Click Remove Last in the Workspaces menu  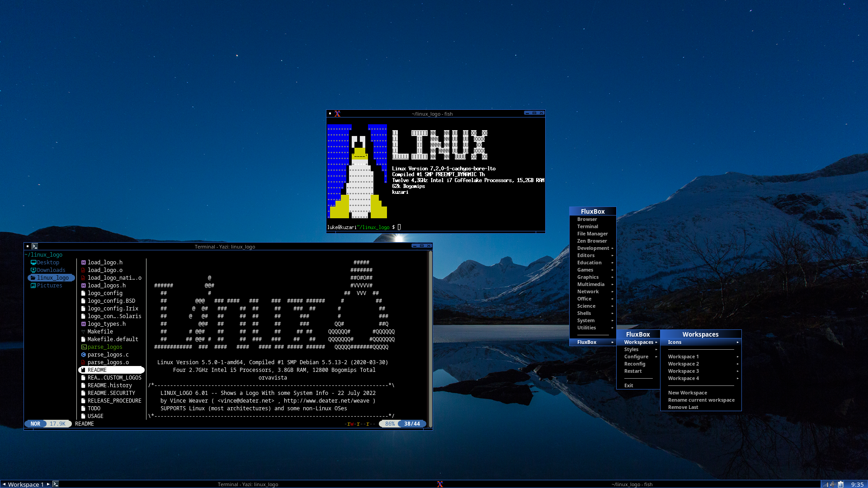tap(701, 407)
